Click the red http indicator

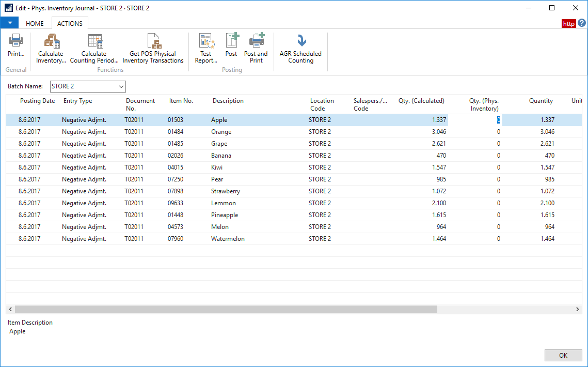[568, 24]
